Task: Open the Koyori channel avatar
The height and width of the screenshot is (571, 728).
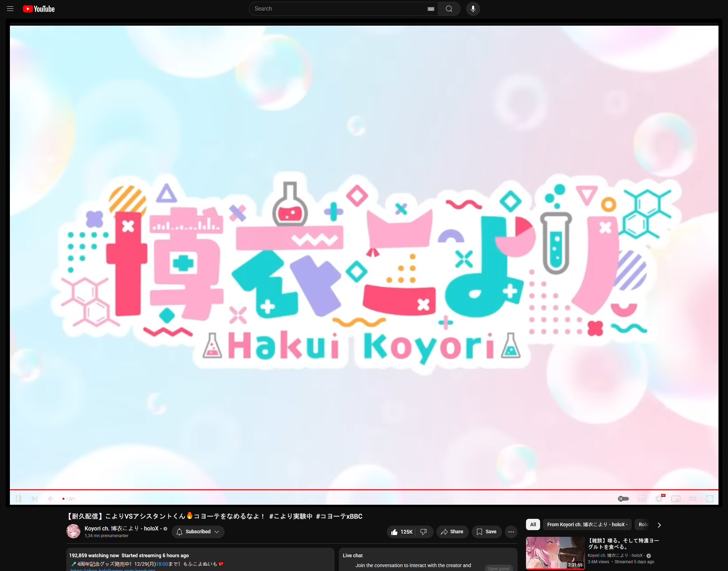Action: click(73, 531)
